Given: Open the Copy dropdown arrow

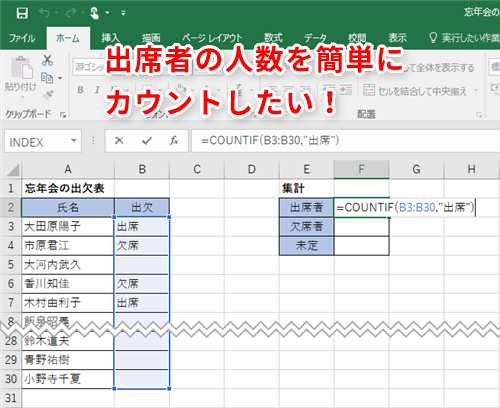Looking at the screenshot, I should point(60,78).
